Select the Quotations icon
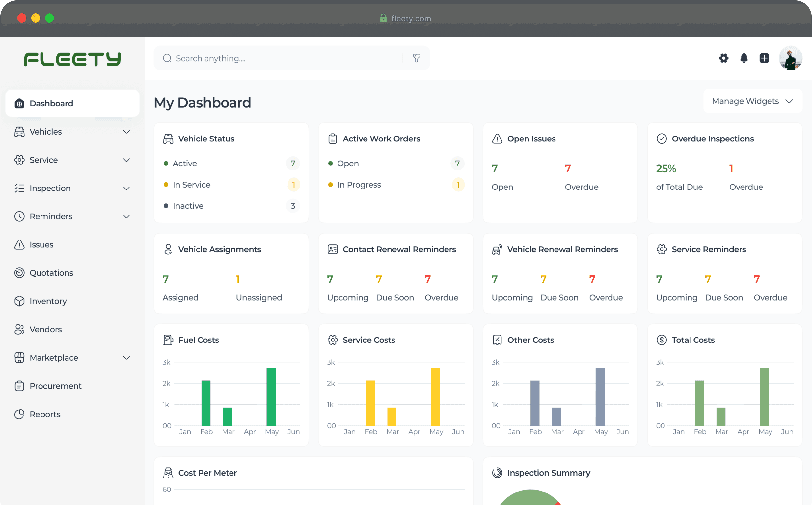This screenshot has height=505, width=812. click(x=19, y=273)
